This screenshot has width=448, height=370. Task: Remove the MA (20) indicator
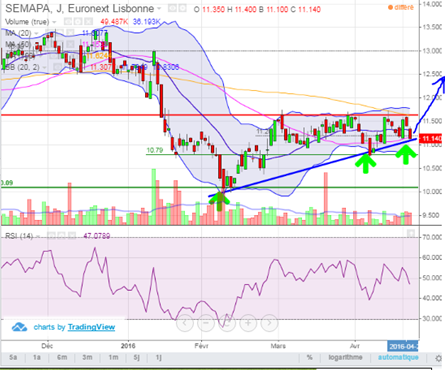point(70,33)
